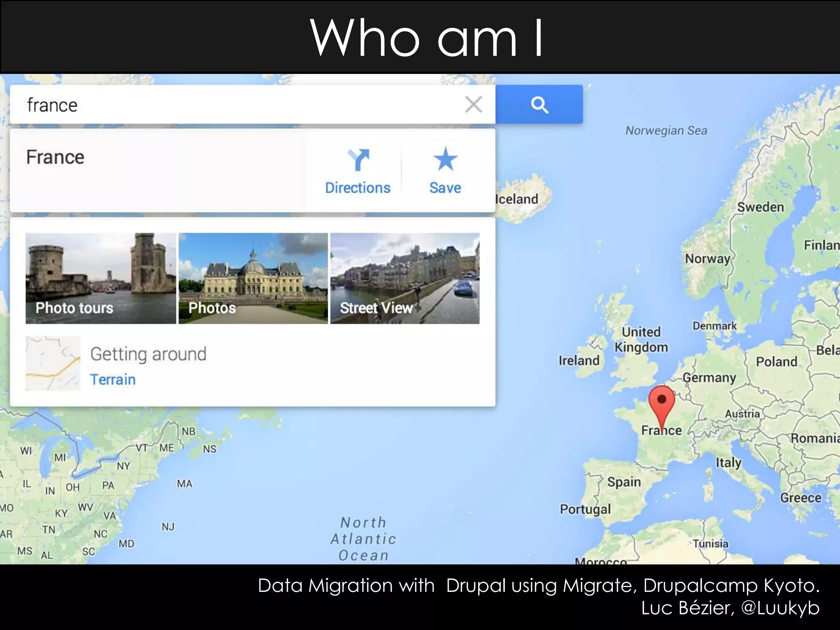Open the Photo tours thumbnail

coord(101,278)
